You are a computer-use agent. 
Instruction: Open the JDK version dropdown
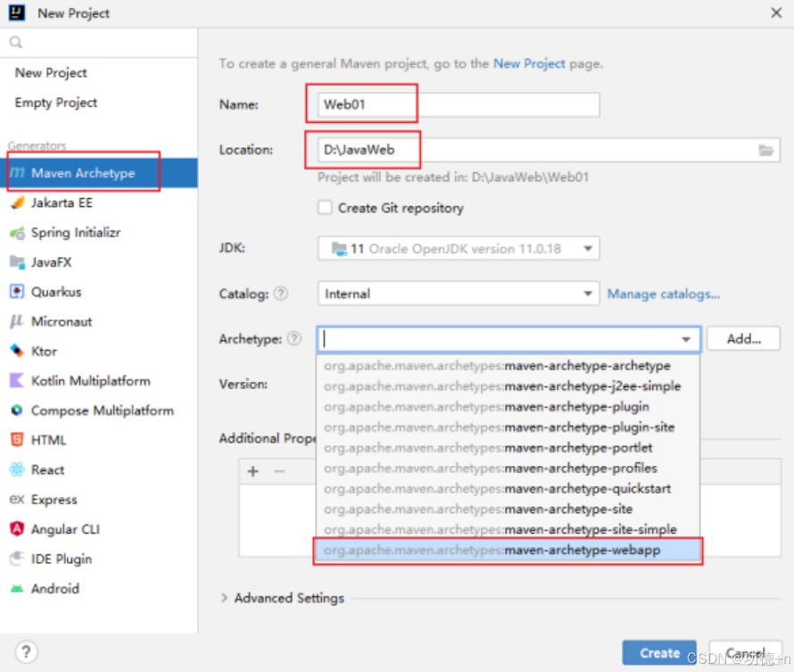(459, 249)
